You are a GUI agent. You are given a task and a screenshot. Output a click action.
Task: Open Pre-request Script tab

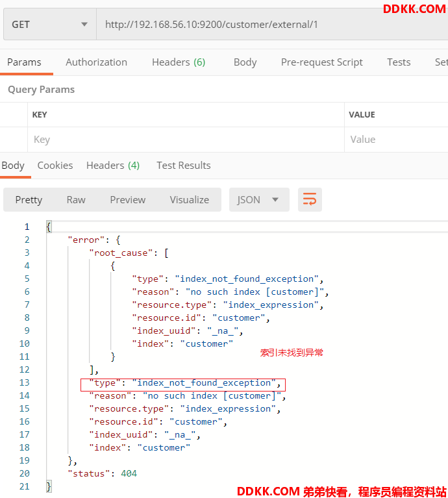[321, 62]
